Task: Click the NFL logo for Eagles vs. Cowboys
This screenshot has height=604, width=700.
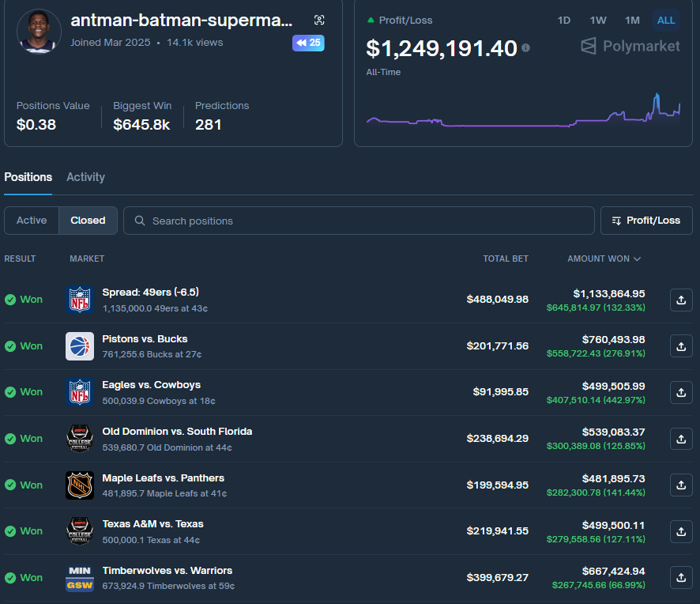Action: [x=80, y=392]
